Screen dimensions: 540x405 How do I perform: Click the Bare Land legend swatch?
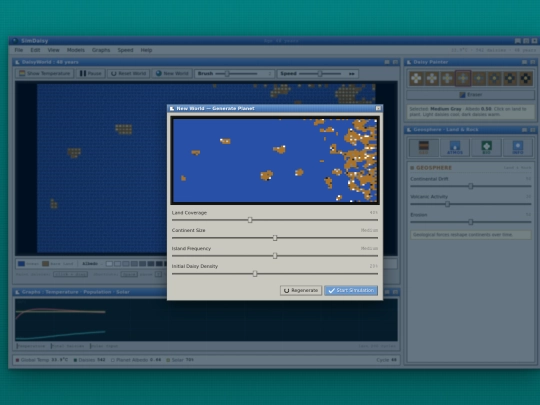45,264
